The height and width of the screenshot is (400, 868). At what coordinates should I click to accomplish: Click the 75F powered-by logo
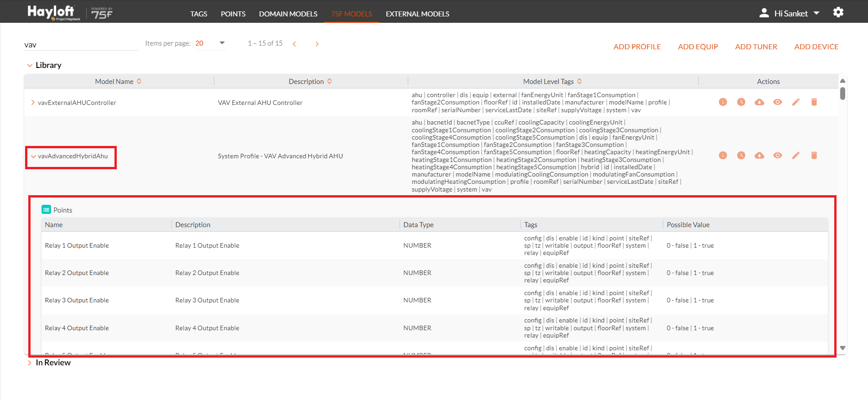click(x=102, y=13)
